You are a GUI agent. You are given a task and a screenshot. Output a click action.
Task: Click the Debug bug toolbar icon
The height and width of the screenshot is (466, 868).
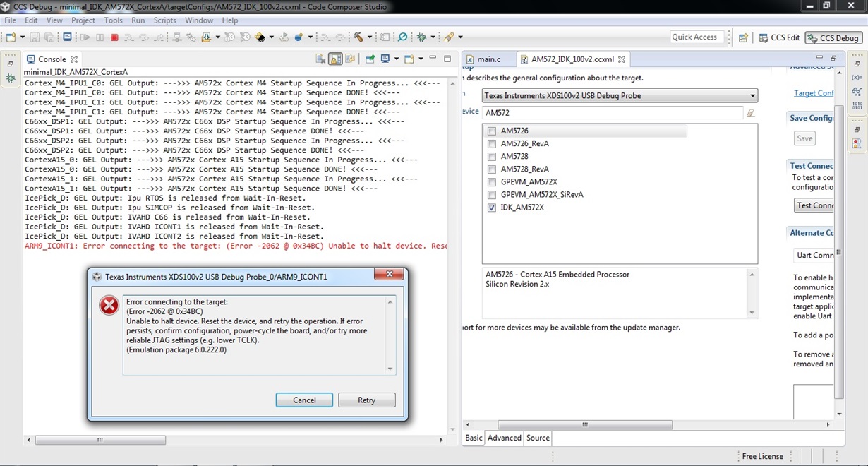[x=421, y=37]
